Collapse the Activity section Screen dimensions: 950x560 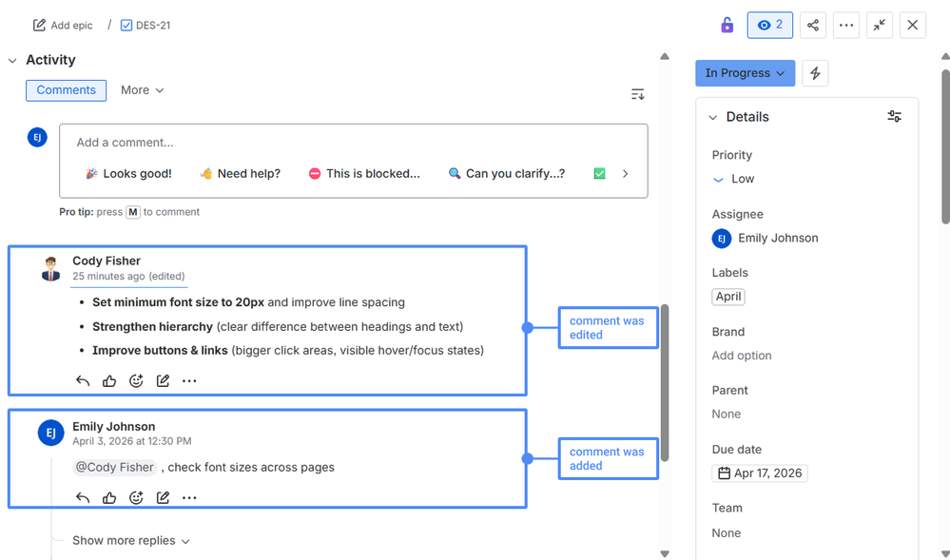tap(11, 60)
